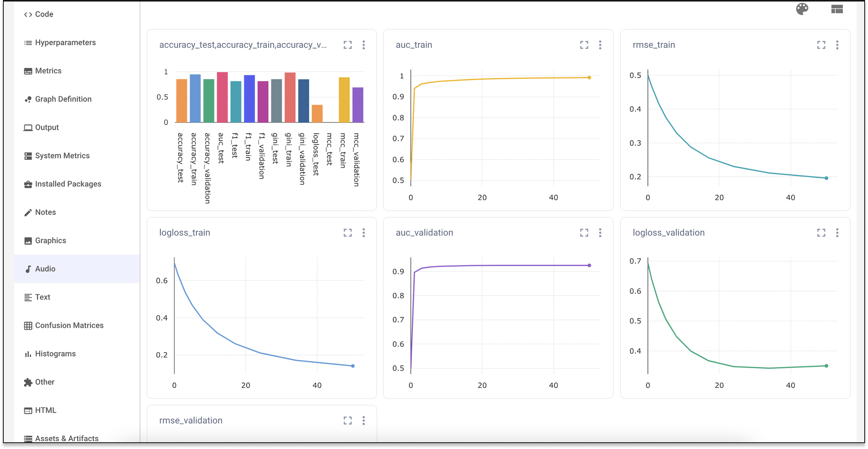Click the Hyperparameters list icon

click(28, 42)
